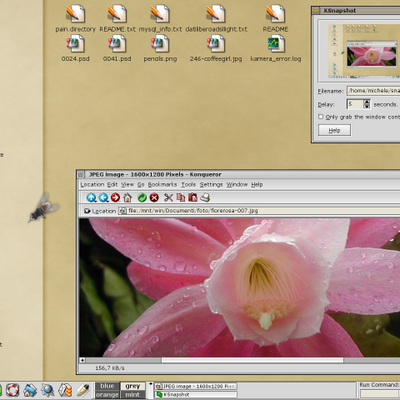
Task: Decrease the Delay seconds value
Action: pos(367,106)
